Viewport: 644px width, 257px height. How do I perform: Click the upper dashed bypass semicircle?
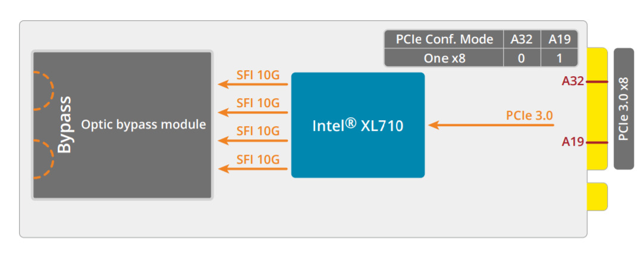(x=43, y=90)
